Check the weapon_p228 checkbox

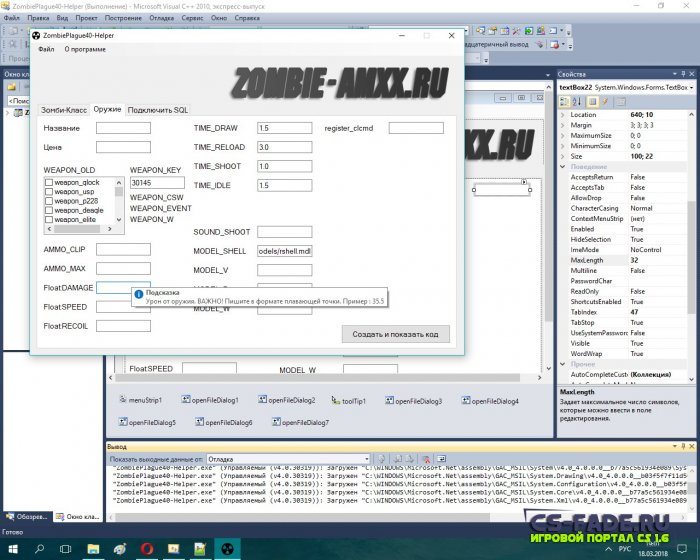coord(49,201)
